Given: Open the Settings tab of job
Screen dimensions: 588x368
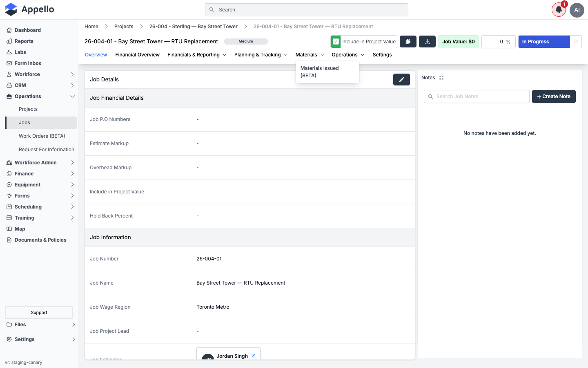Looking at the screenshot, I should [x=382, y=55].
